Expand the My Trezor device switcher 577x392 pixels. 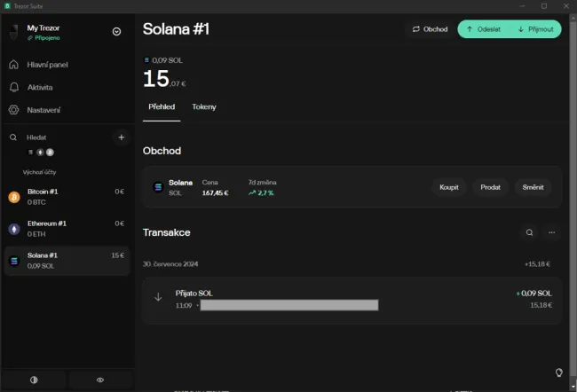pyautogui.click(x=116, y=31)
